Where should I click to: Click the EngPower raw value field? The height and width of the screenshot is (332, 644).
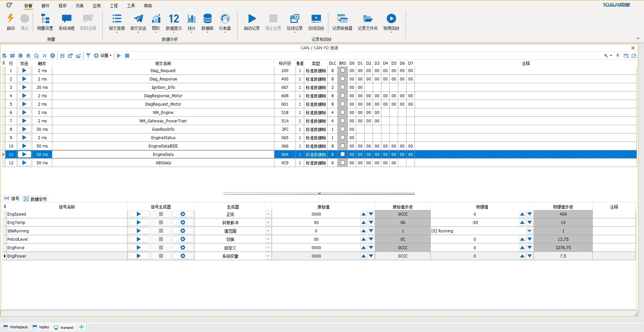pyautogui.click(x=316, y=256)
